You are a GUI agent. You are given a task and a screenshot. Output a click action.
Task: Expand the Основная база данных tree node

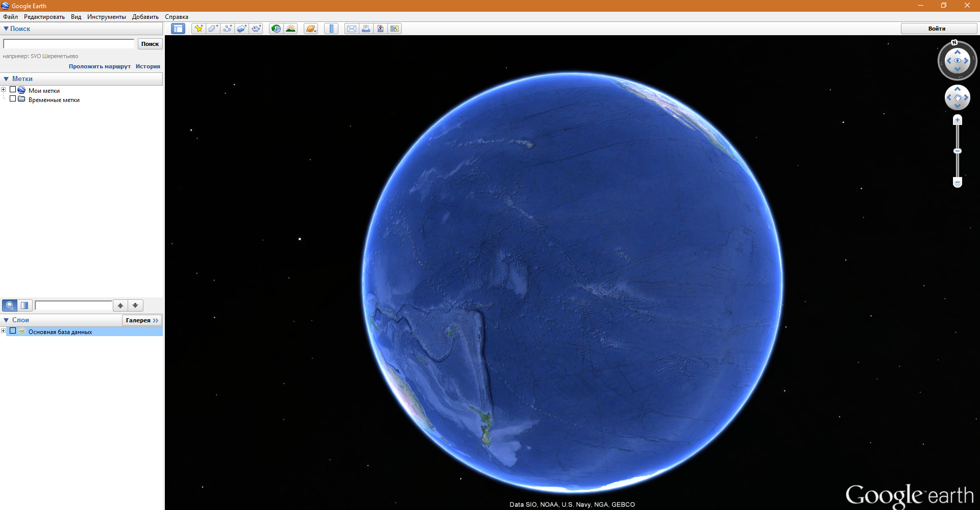pos(4,331)
